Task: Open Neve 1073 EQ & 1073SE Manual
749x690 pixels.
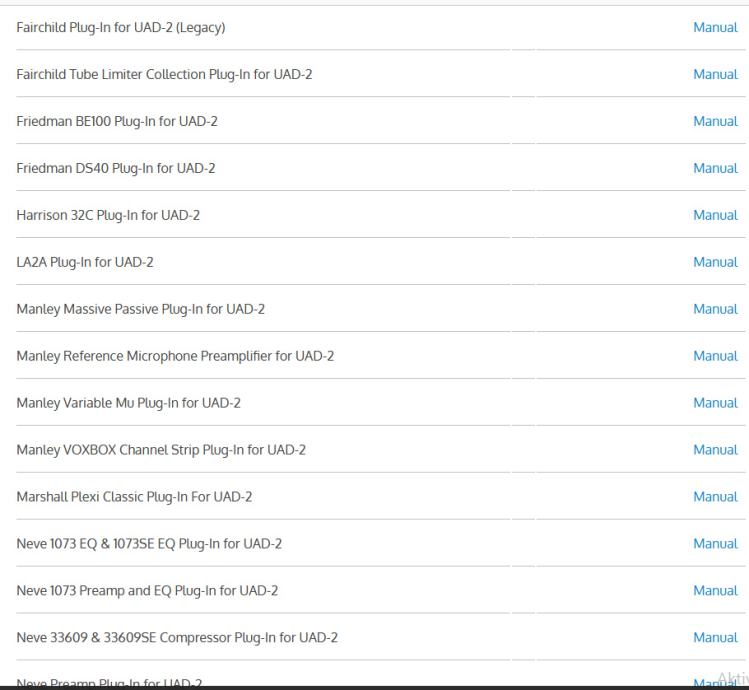Action: [715, 544]
